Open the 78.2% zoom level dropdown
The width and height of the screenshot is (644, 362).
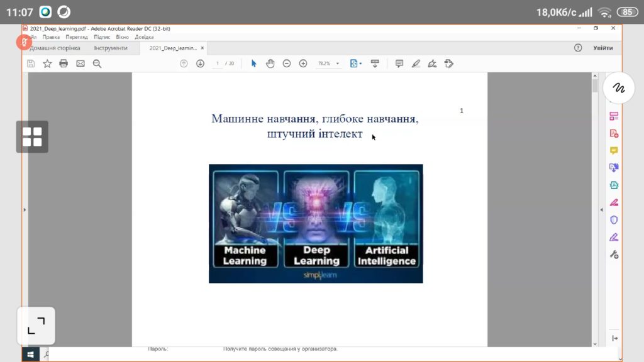click(x=337, y=63)
